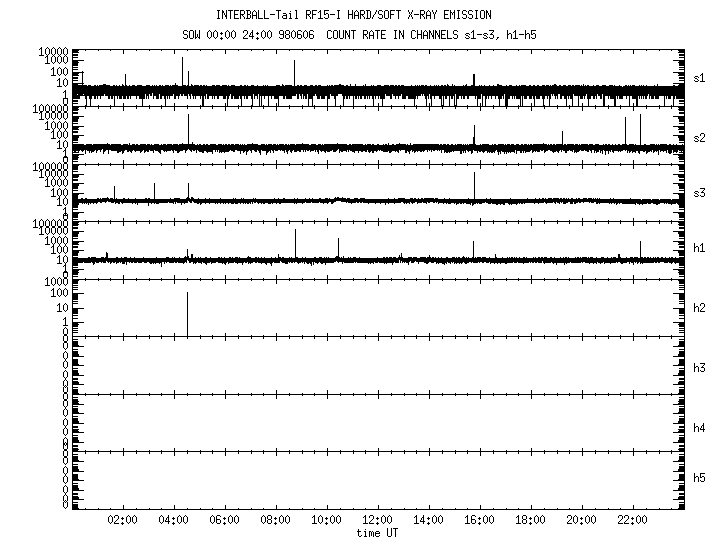Click the 22:00 time axis label
The image size is (720, 550).
(632, 520)
